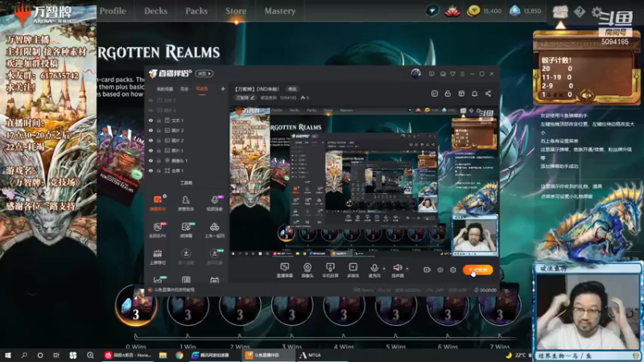Screen dimensions: 644x362
Task: Click the record video icon beside start button
Action: point(427,269)
